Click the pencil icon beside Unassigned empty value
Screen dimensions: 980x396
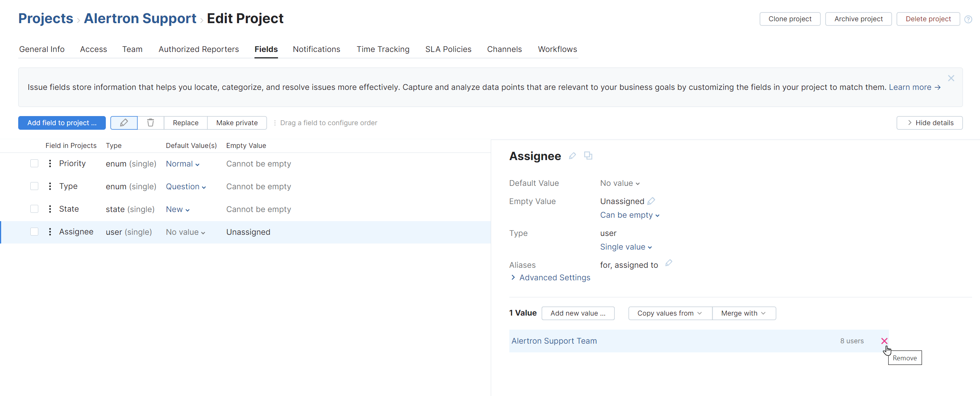click(x=652, y=201)
